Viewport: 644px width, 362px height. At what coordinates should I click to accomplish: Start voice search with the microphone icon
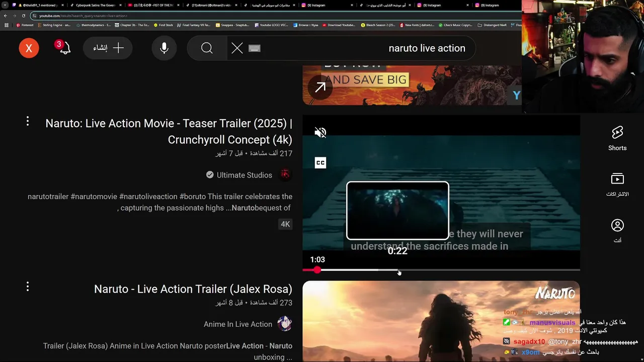(x=164, y=48)
